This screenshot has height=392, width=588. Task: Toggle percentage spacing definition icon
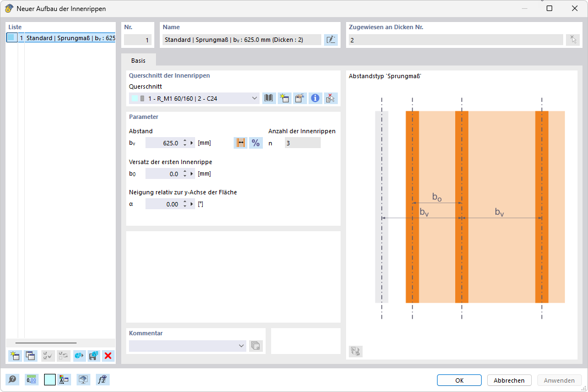[256, 143]
